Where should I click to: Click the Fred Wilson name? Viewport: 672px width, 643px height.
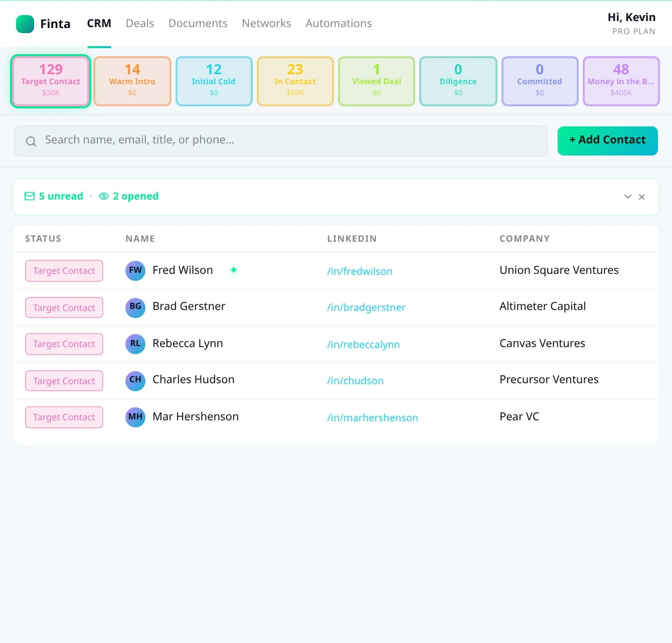tap(183, 270)
